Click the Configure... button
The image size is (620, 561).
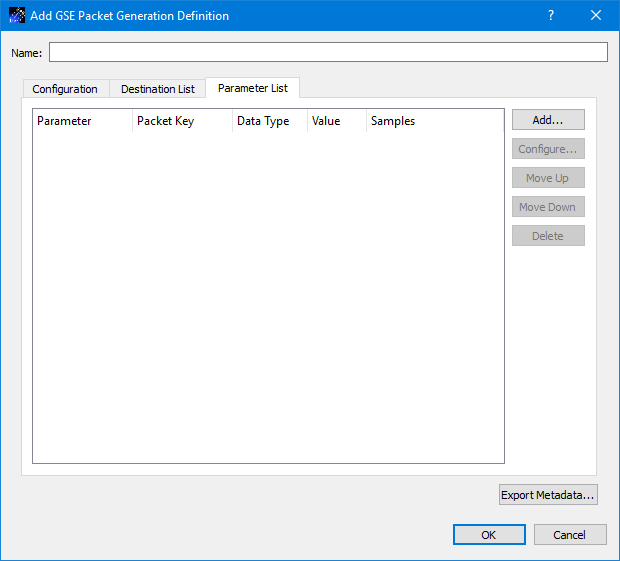[x=548, y=149]
